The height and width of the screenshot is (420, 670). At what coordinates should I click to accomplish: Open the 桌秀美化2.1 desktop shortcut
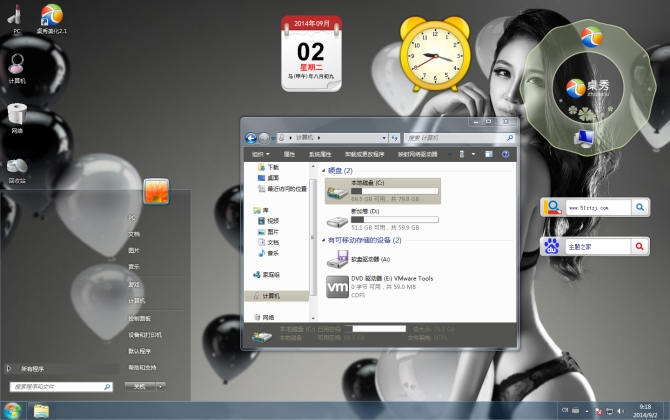52,18
